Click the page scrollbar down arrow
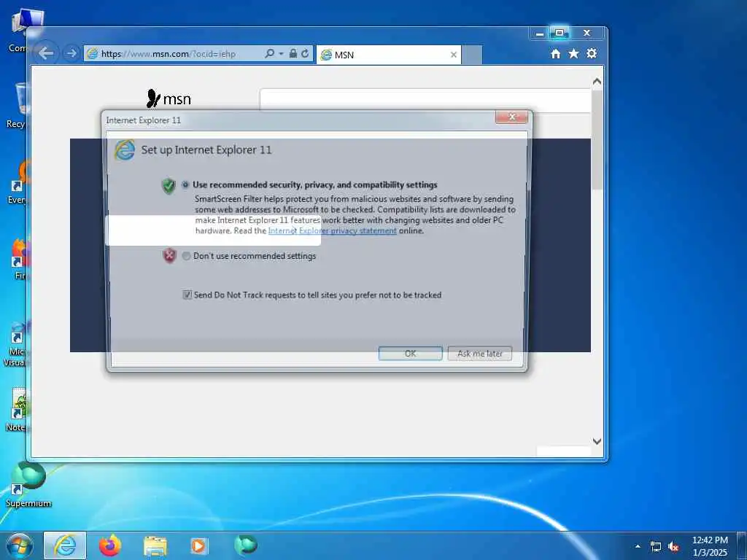Viewport: 747px width, 560px height. 597,441
